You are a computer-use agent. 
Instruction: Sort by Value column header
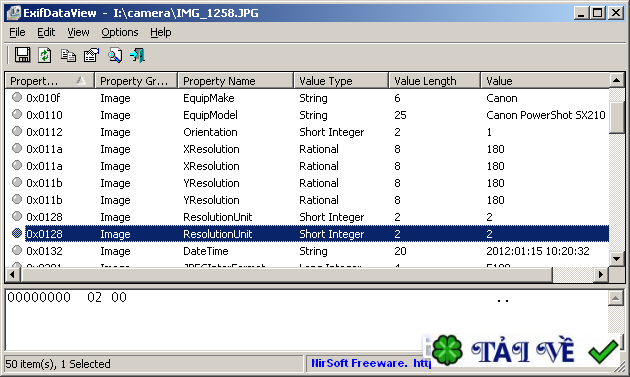coord(545,81)
